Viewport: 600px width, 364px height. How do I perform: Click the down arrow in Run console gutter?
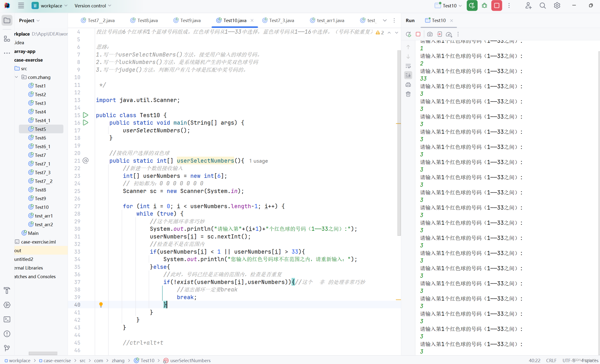coord(408,57)
